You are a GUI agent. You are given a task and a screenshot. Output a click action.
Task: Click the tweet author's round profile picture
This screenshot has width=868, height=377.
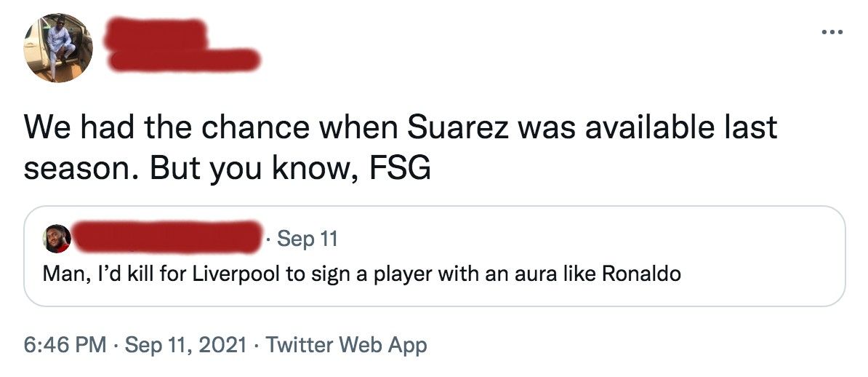[x=58, y=48]
